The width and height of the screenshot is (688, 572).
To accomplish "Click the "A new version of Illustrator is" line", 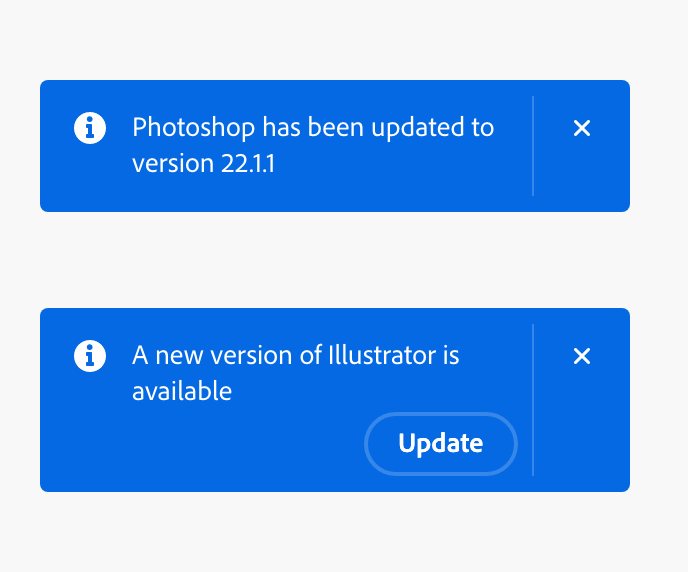I will (295, 356).
